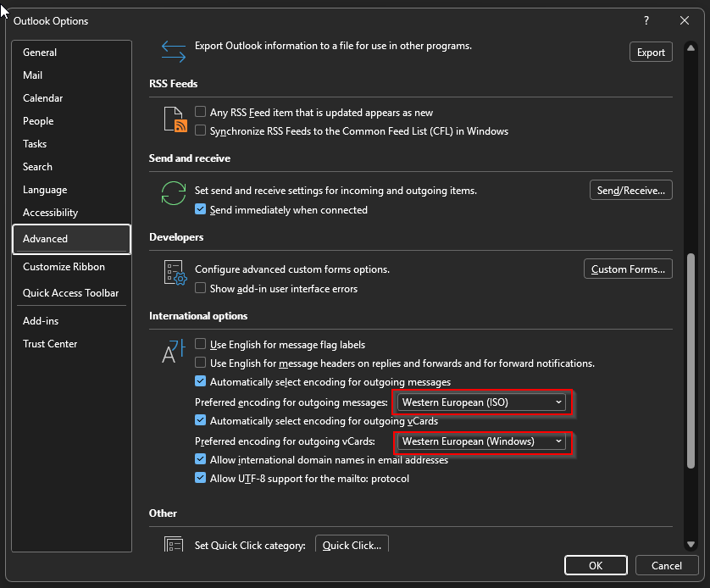Click the Export button
Image resolution: width=710 pixels, height=588 pixels.
[650, 52]
